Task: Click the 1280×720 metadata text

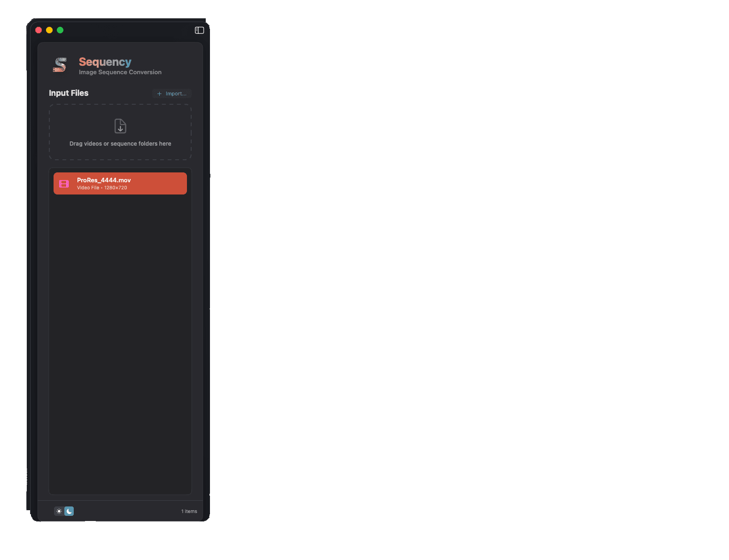Action: coord(115,187)
